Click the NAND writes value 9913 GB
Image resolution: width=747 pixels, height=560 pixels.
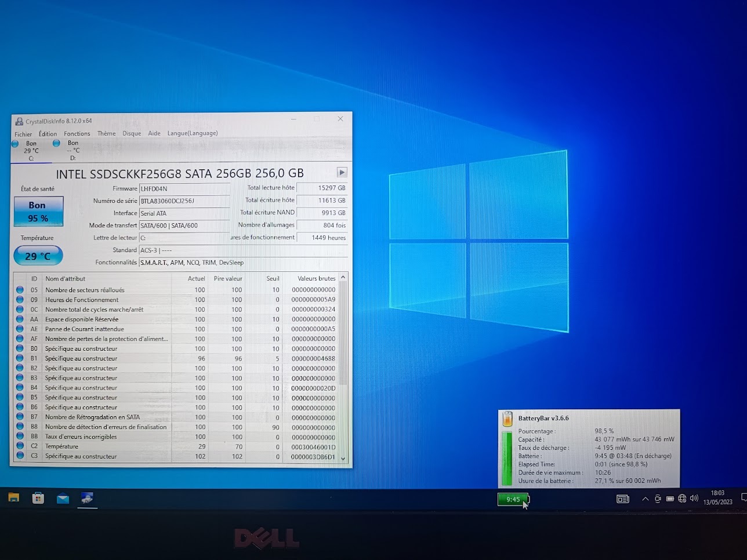tap(322, 213)
